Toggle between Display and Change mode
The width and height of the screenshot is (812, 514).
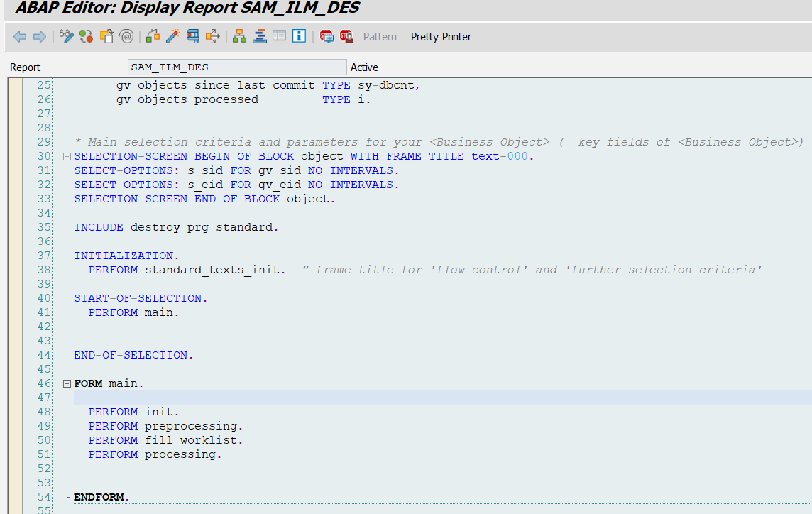(67, 36)
